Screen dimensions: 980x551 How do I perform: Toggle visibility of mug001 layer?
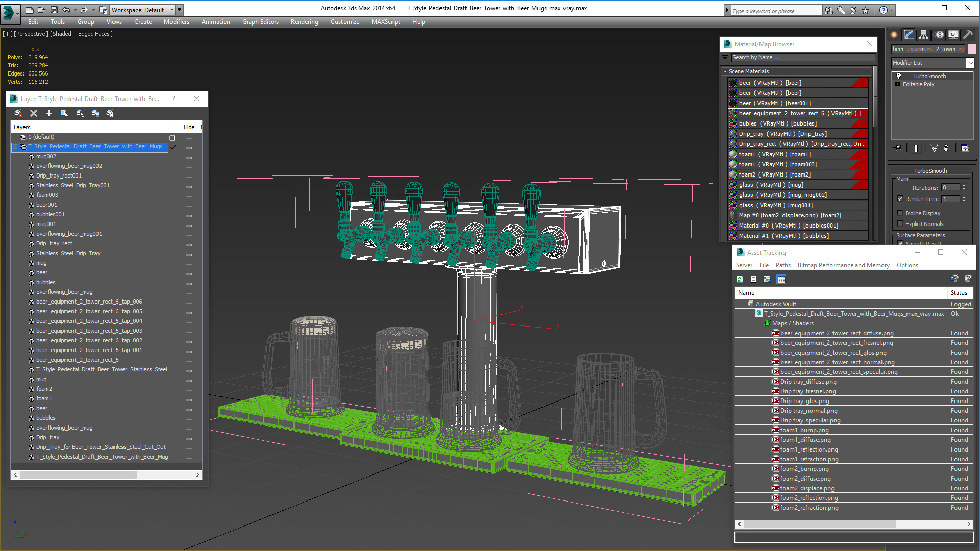click(189, 224)
